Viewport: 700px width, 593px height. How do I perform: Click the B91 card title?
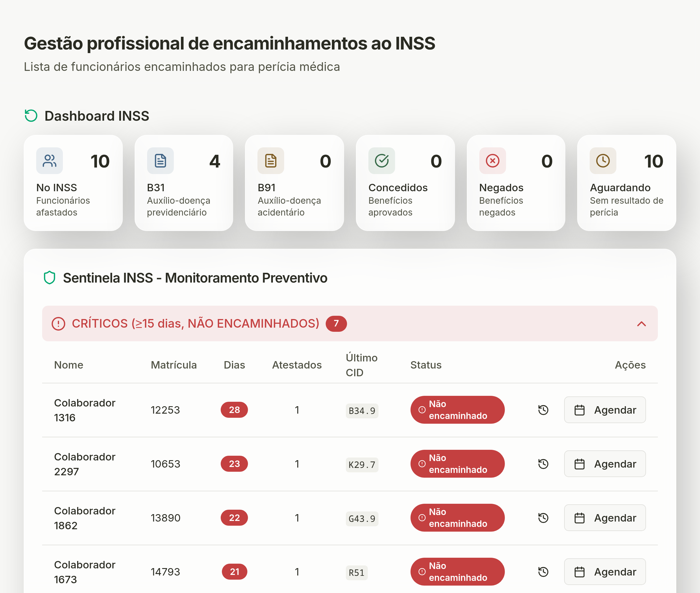267,188
